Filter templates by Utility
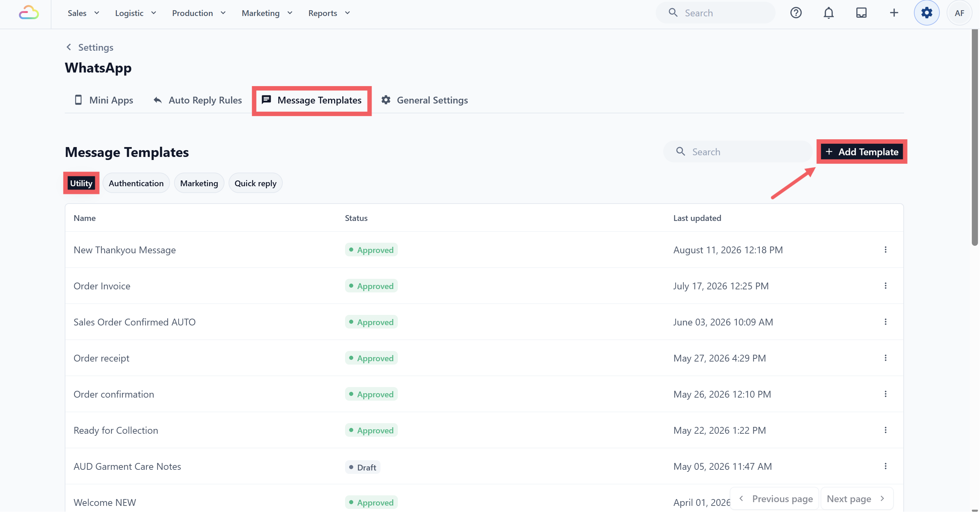This screenshot has width=980, height=512. 81,183
